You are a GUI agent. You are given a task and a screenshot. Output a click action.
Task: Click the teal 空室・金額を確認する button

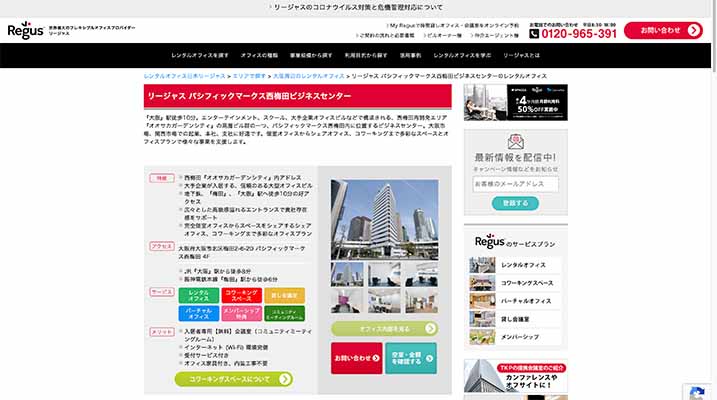click(411, 358)
